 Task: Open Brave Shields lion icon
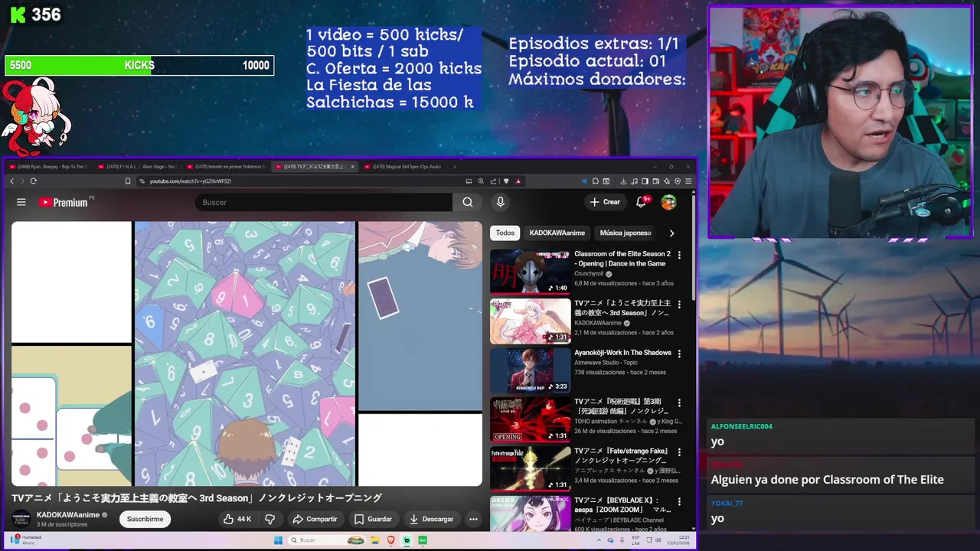(x=506, y=181)
